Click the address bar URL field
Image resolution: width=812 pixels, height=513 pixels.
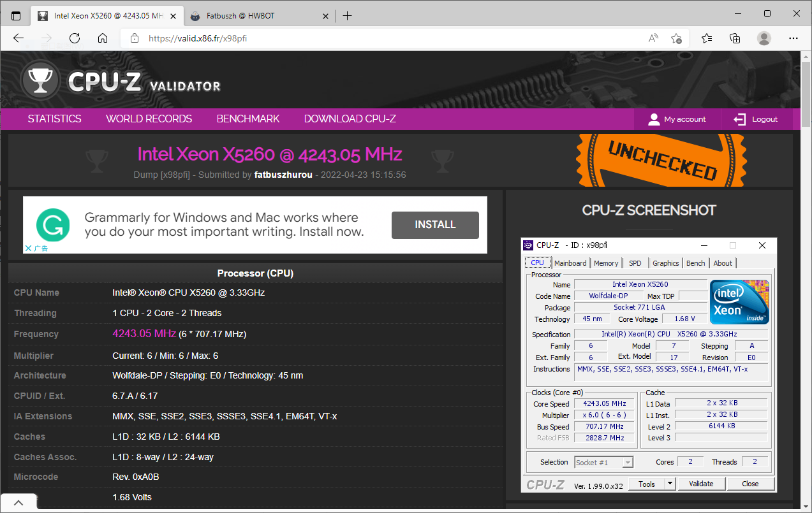pyautogui.click(x=383, y=38)
